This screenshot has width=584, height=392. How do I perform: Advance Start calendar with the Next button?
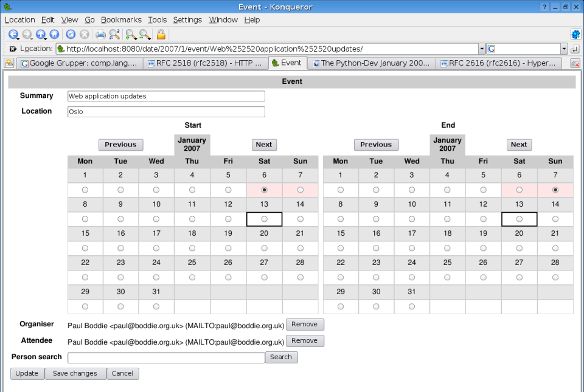264,145
